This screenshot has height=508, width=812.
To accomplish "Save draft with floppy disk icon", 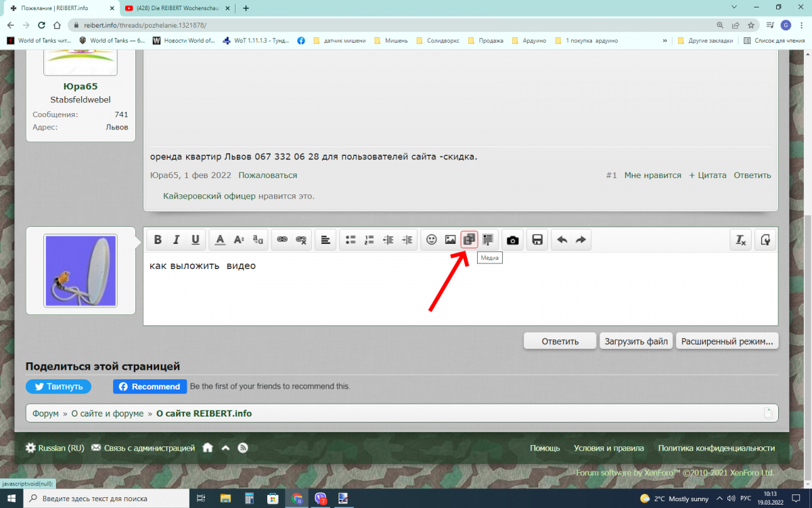I will (x=537, y=240).
